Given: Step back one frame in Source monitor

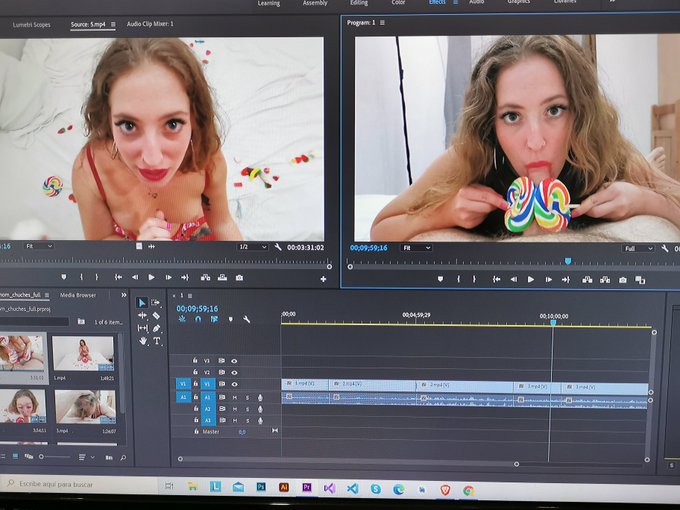Looking at the screenshot, I should [x=135, y=277].
